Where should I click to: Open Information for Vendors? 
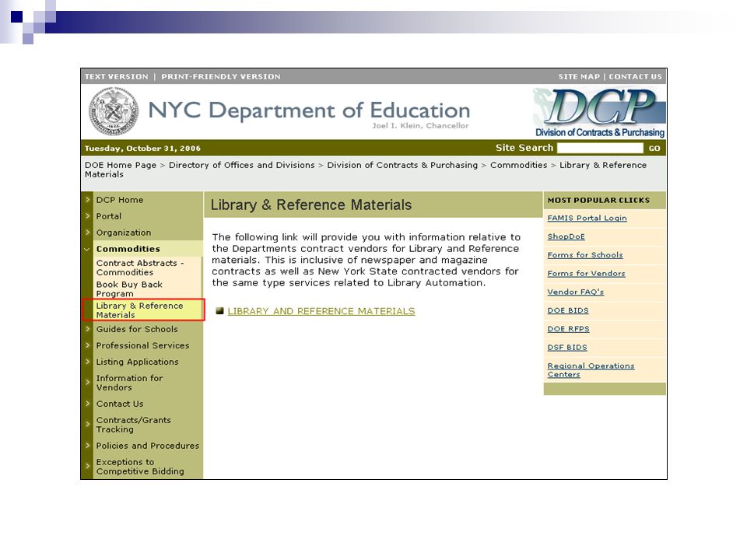coord(129,383)
